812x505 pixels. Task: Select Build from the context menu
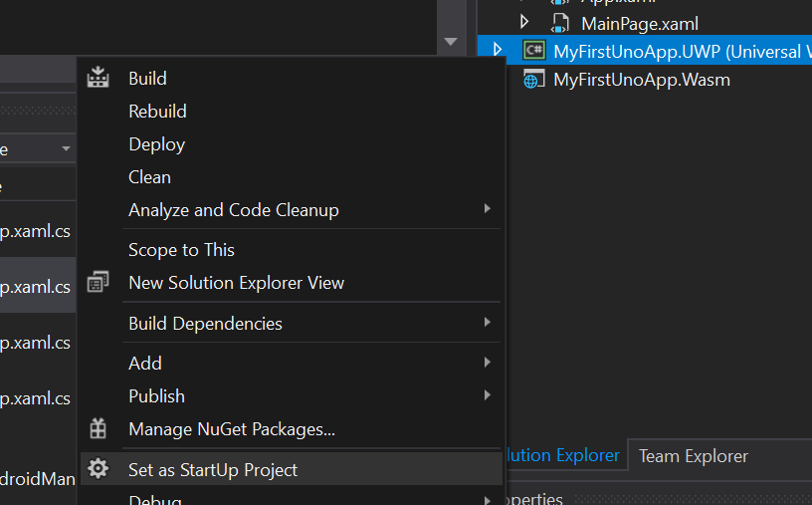click(x=290, y=79)
